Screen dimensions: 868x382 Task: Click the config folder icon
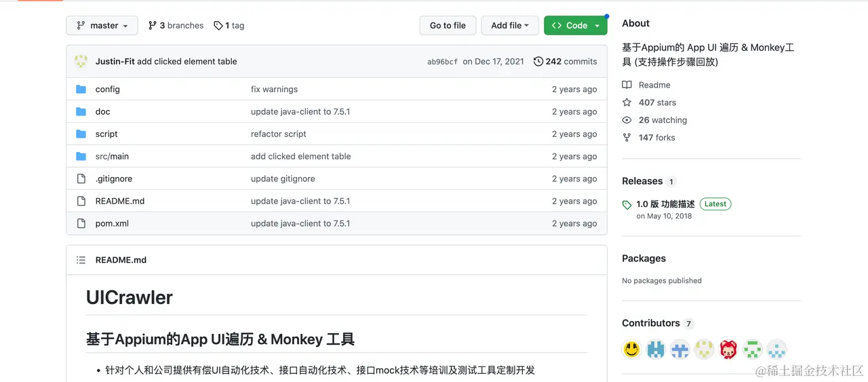point(81,89)
